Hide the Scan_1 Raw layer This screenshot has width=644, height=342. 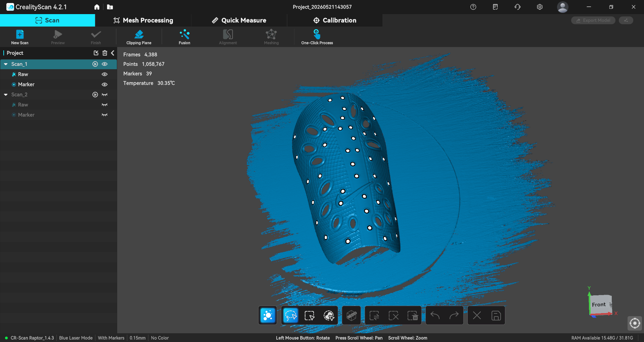tap(105, 74)
